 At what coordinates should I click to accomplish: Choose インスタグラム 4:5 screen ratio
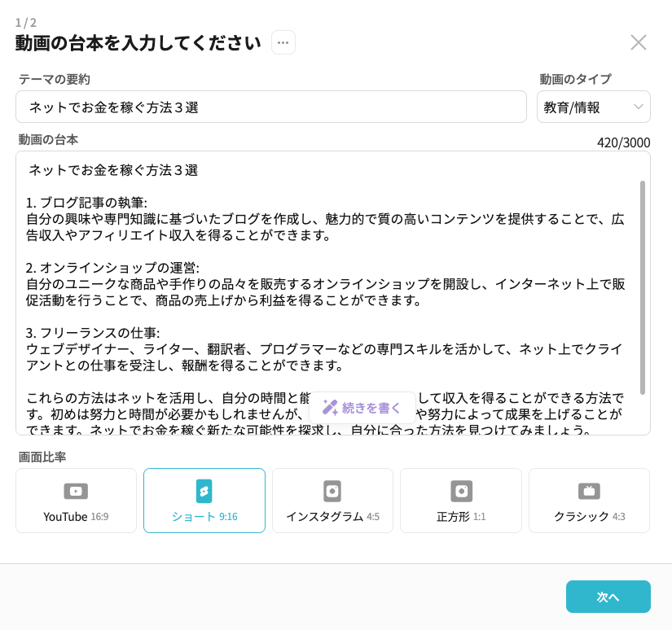[332, 516]
